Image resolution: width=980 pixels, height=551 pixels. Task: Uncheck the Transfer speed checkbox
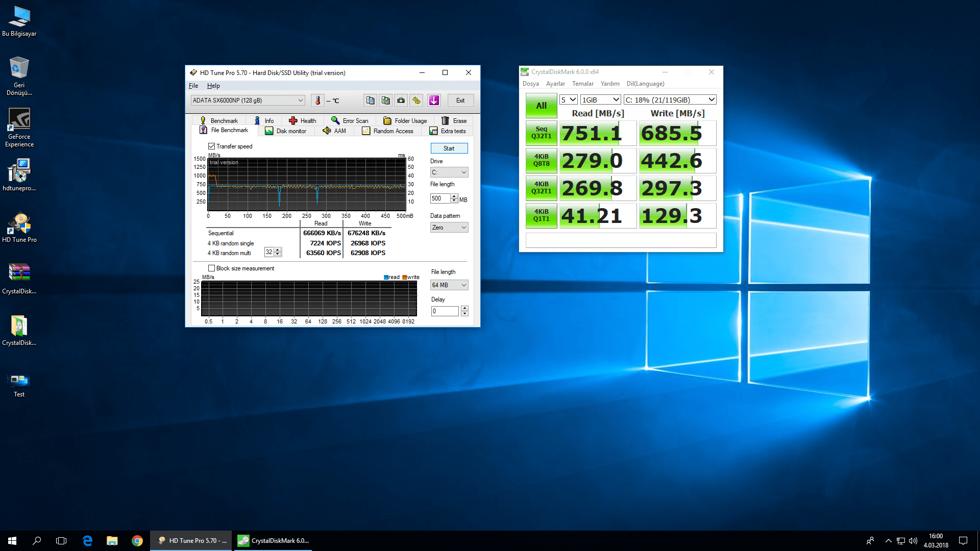211,146
